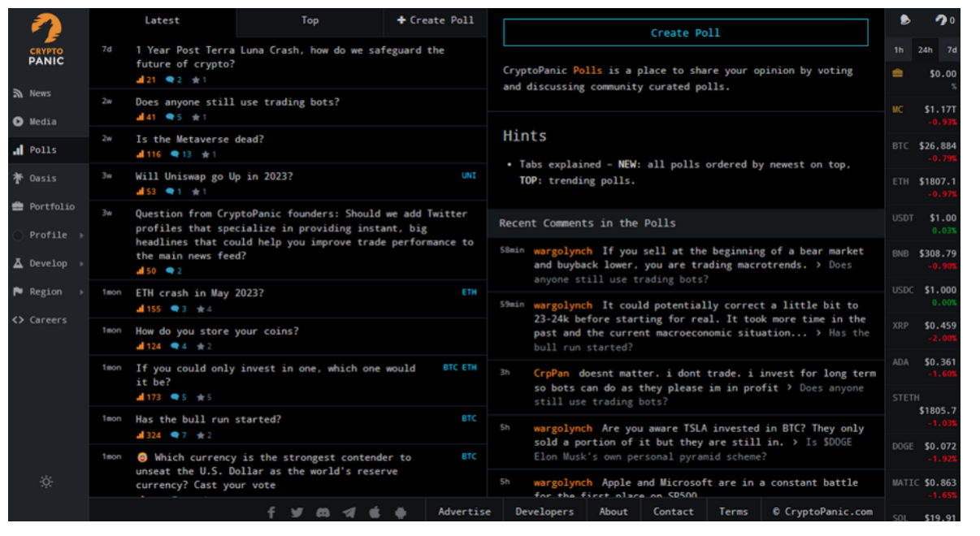Open the News section icon
The image size is (980, 536).
[x=18, y=93]
